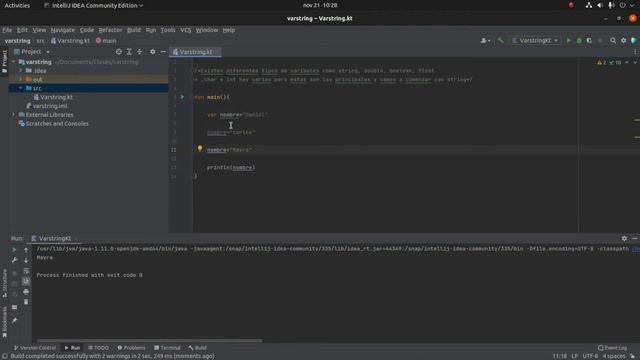Open the Edit menu
640x360 pixels.
tap(22, 30)
